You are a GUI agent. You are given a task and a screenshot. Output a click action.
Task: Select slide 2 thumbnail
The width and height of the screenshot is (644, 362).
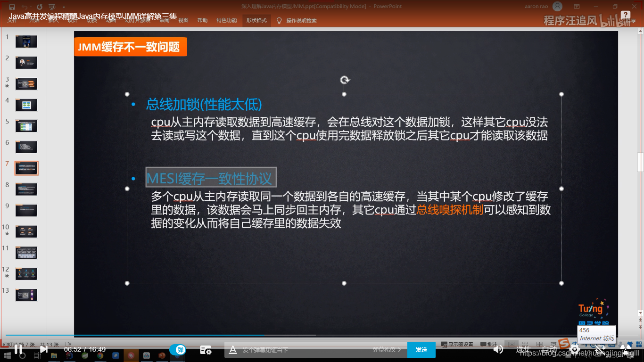point(26,63)
